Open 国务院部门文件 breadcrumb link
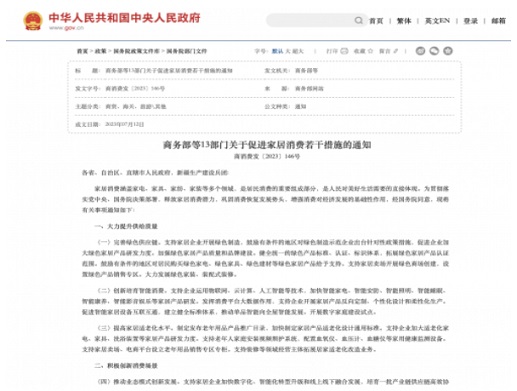The width and height of the screenshot is (517, 391). 187,51
